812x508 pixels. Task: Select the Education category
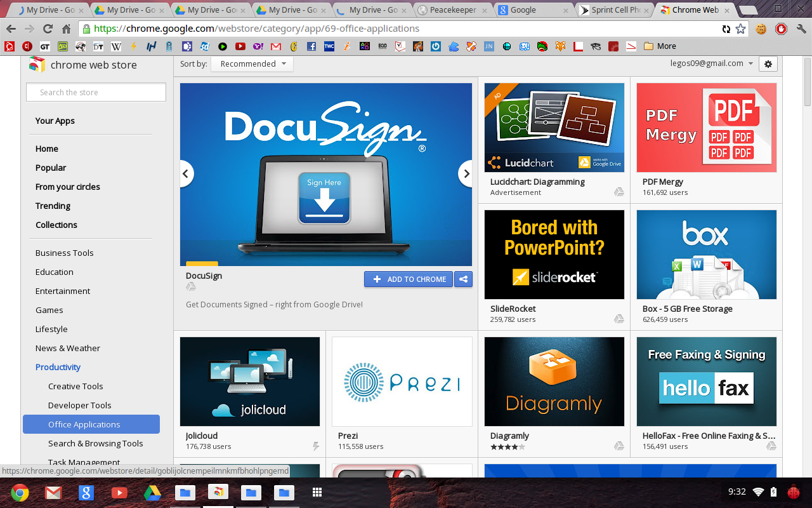pyautogui.click(x=55, y=272)
